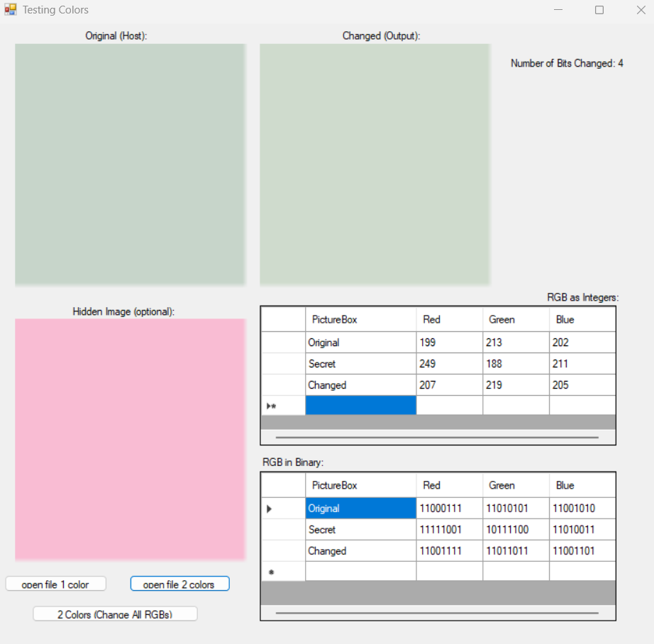Screen dimensions: 654x644
Task: Click the Testing Colors app icon in title bar
Action: point(11,10)
